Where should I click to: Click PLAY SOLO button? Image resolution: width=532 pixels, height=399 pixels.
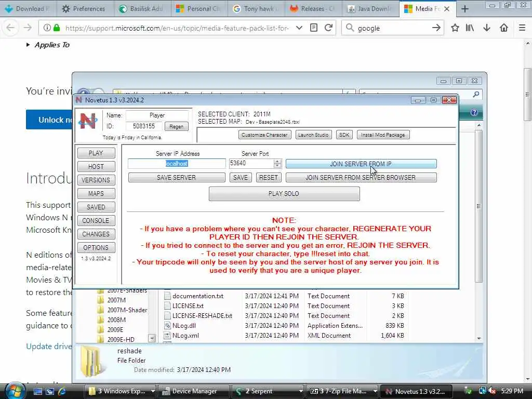click(x=284, y=194)
